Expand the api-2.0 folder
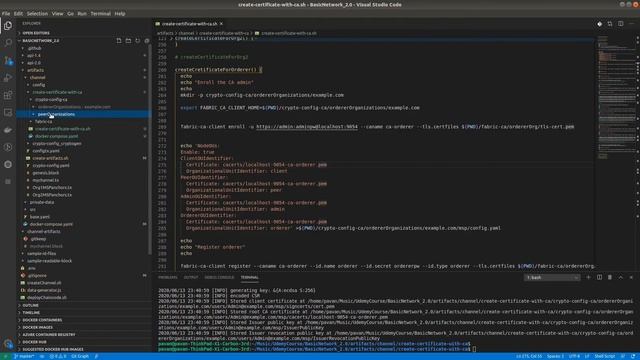Image resolution: width=640 pixels, height=360 pixels. pos(34,63)
